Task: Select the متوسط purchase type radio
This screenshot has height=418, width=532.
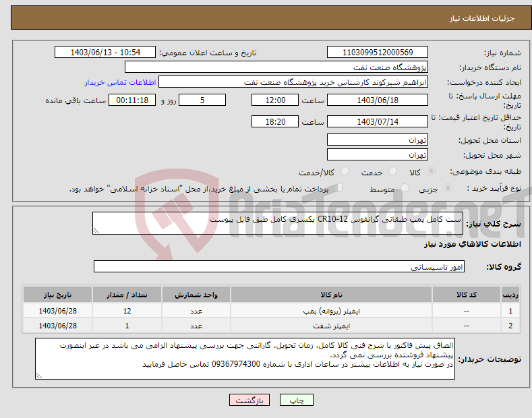Action: pyautogui.click(x=405, y=187)
